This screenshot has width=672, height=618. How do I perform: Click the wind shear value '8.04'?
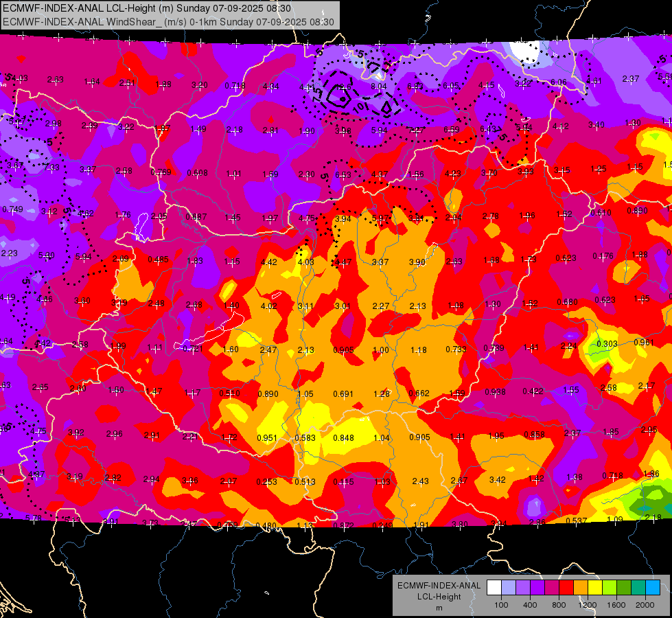click(379, 87)
